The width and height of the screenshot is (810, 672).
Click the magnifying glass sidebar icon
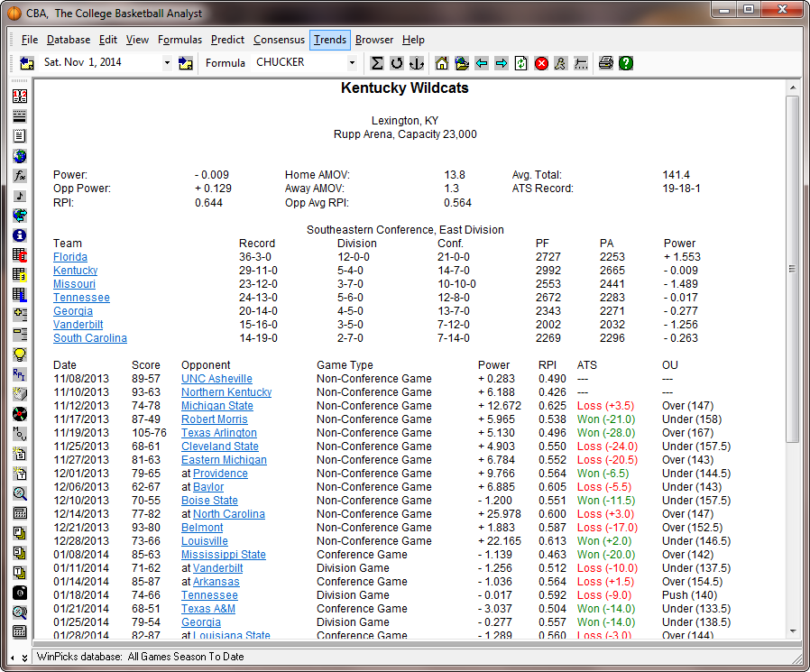click(20, 493)
